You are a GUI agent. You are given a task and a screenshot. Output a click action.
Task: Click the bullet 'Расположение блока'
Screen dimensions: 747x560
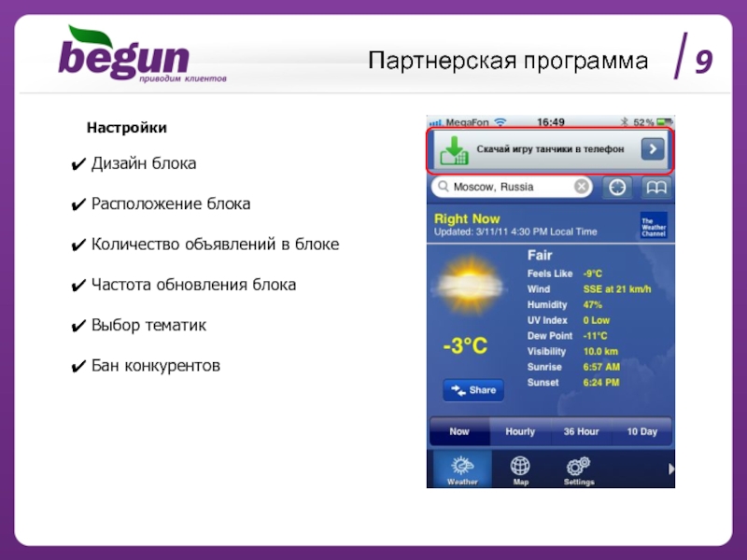pos(171,203)
